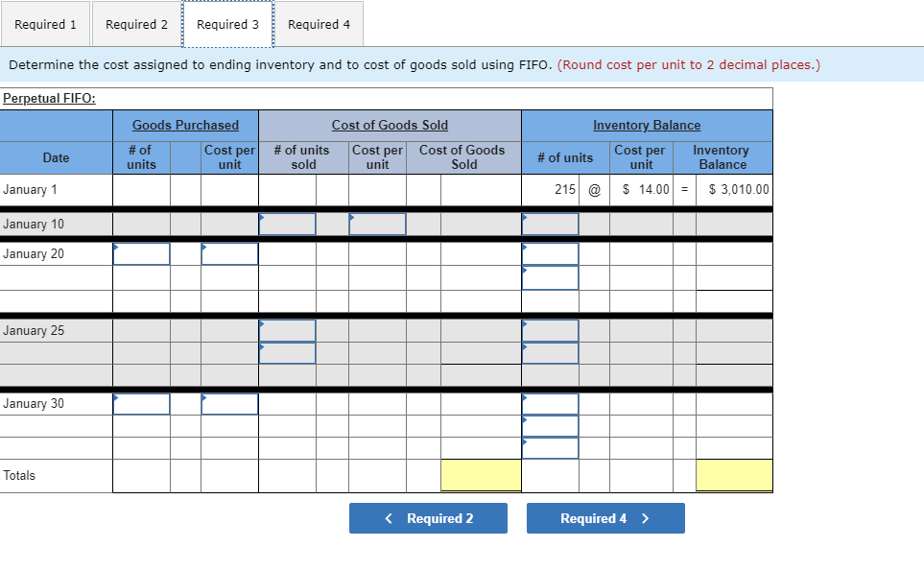Switch to the Required 1 tab
This screenshot has width=924, height=571.
pyautogui.click(x=45, y=23)
